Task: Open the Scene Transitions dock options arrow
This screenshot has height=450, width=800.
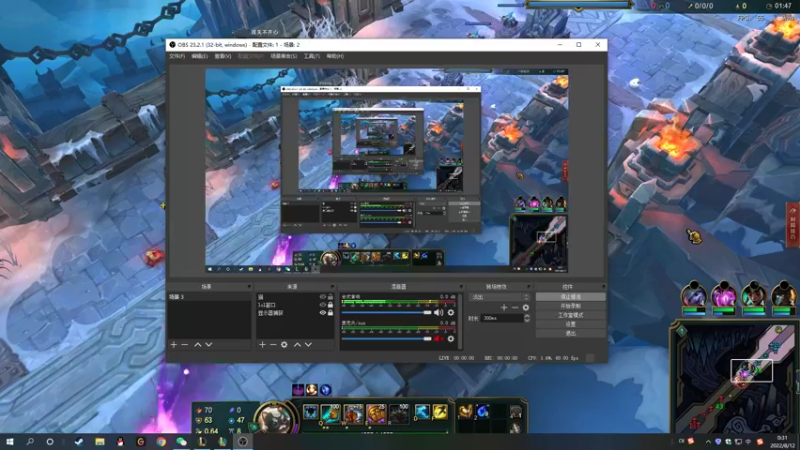Action: [528, 287]
